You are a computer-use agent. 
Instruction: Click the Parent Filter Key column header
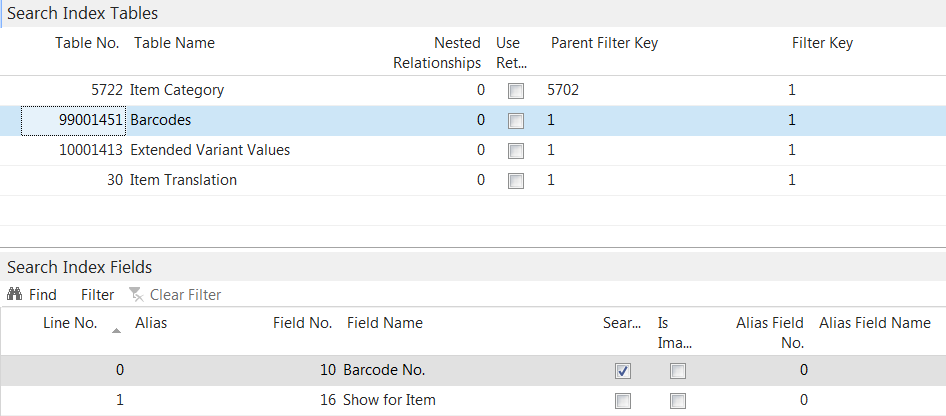tap(604, 43)
